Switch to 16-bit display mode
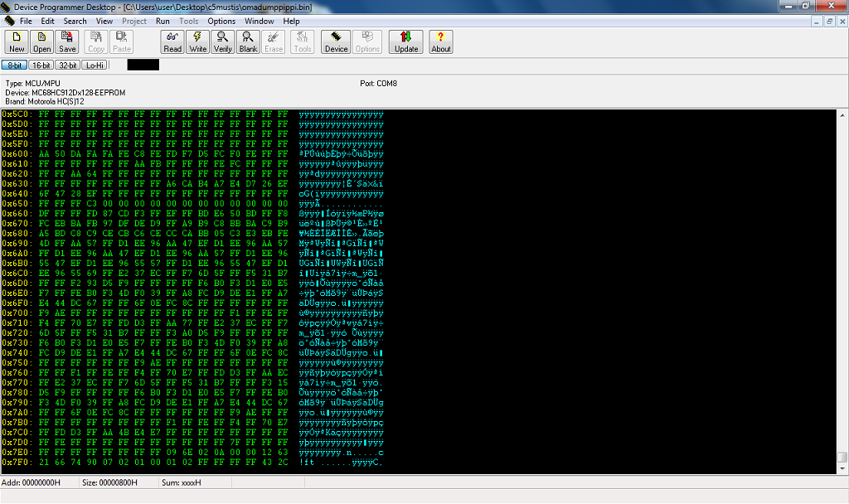Viewport: 849px width, 504px height. coord(41,65)
